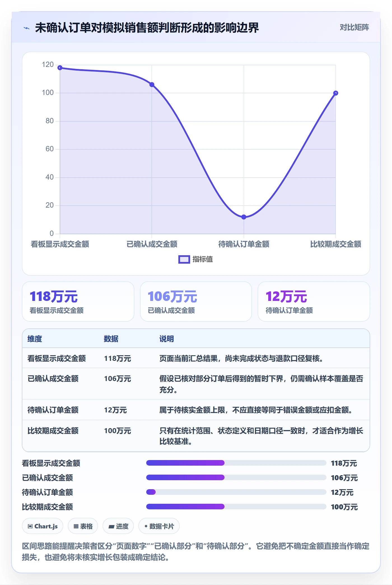The height and width of the screenshot is (585, 392).
Task: Click the x-axis label 待确认订单金额
Action: [244, 244]
